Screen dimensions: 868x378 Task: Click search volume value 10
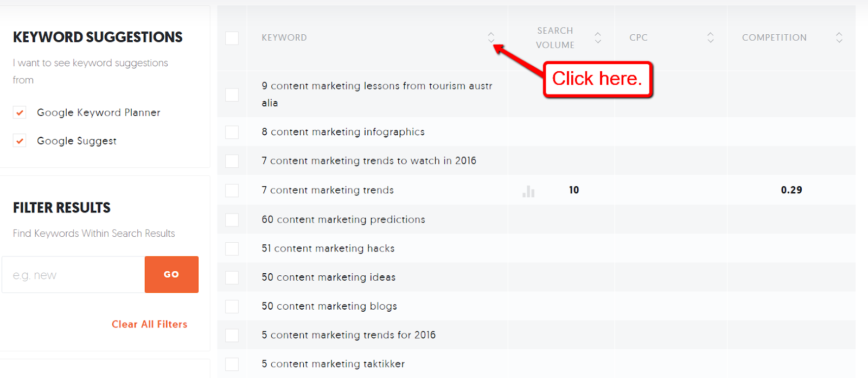point(574,190)
